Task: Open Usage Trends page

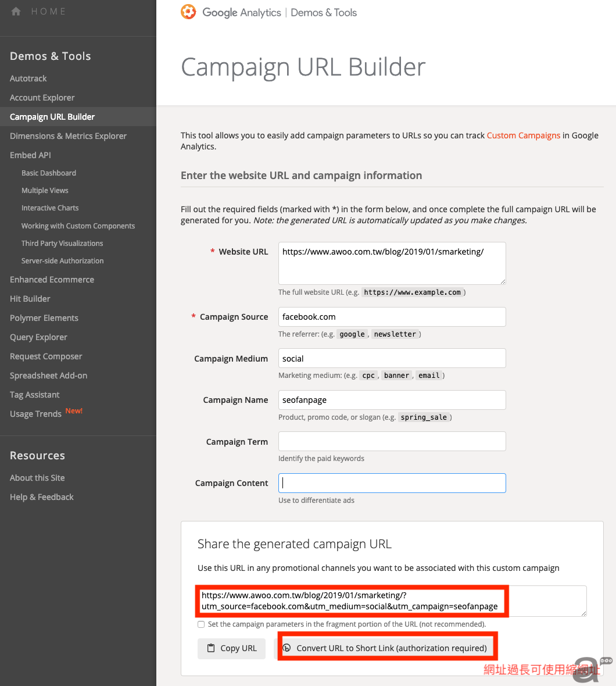Action: click(35, 414)
